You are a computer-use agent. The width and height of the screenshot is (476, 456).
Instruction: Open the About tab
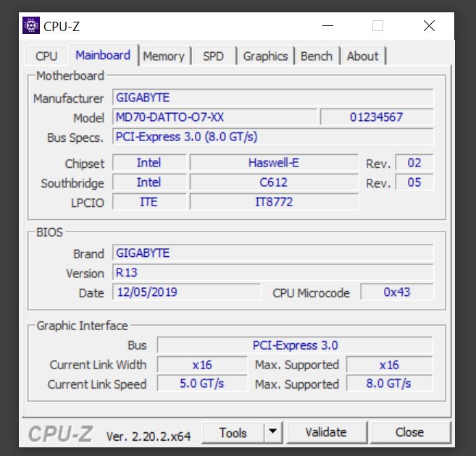363,56
